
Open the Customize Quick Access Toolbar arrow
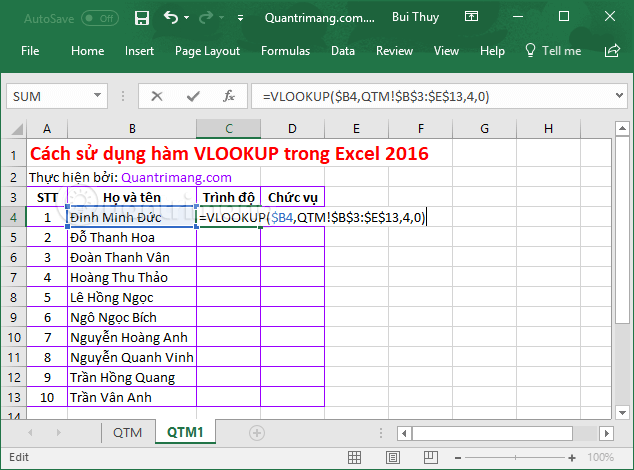[241, 18]
